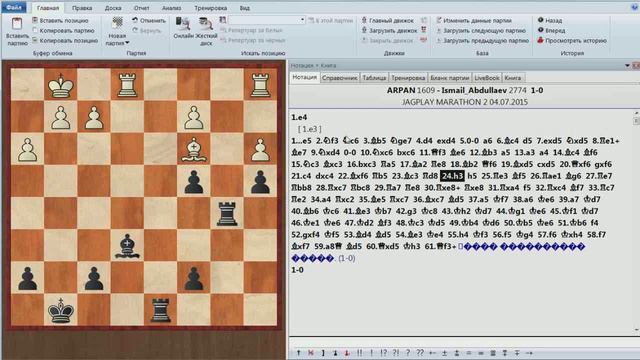
Task: Click the Вставить партию paste icon
Action: 17,24
